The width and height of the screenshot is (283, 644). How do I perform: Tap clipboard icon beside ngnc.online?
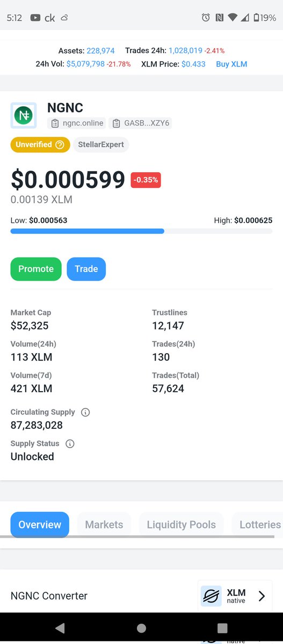click(x=55, y=123)
